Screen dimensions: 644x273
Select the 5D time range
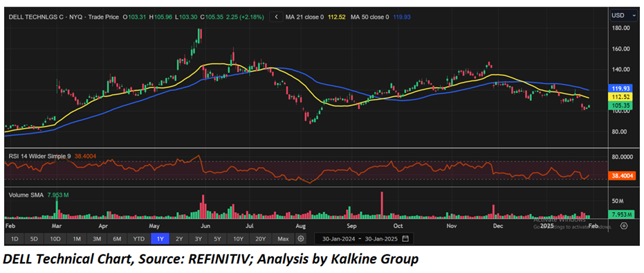tap(35, 239)
